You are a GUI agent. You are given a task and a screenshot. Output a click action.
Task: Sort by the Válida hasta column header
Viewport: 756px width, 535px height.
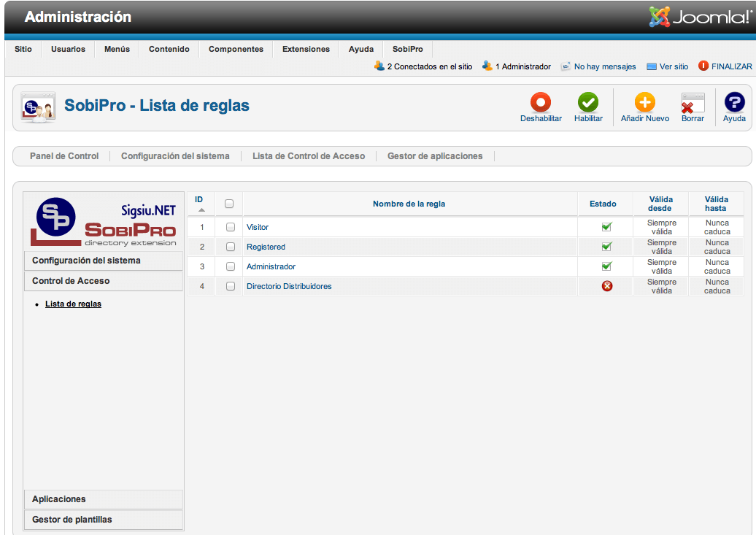tap(716, 204)
